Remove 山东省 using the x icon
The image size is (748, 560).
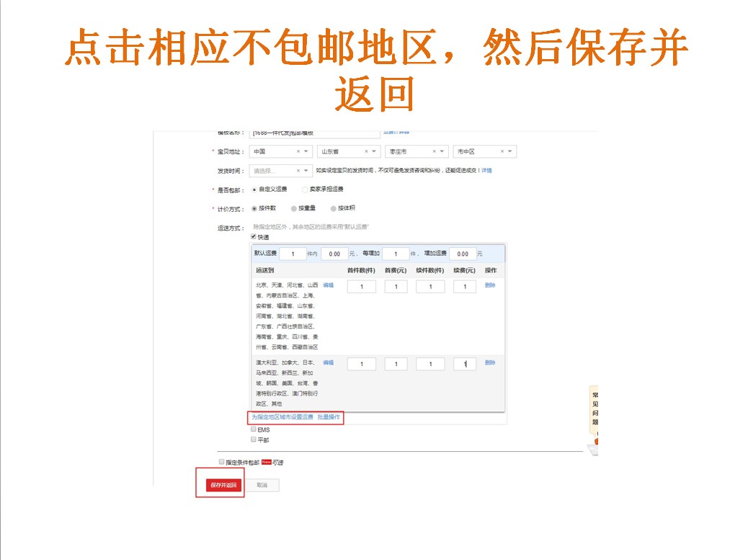(365, 151)
